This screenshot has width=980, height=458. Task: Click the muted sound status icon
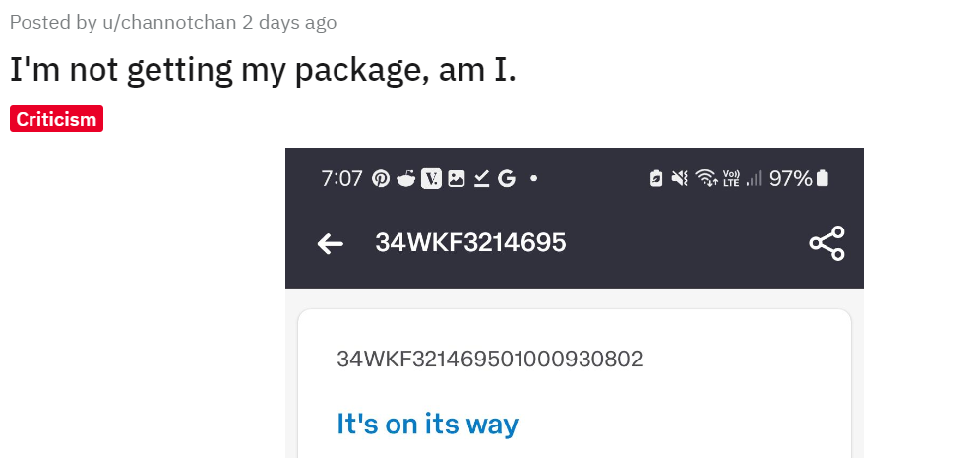[x=679, y=179]
